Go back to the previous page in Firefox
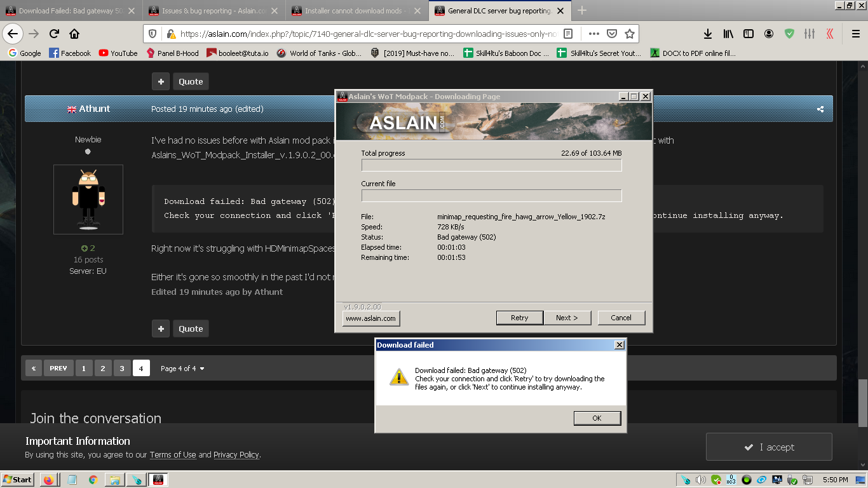Viewport: 868px width, 488px height. (x=13, y=34)
